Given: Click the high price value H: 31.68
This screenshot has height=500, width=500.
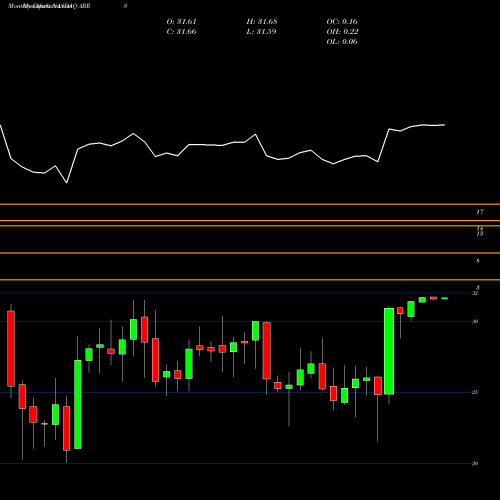Looking at the screenshot, I should tap(262, 22).
